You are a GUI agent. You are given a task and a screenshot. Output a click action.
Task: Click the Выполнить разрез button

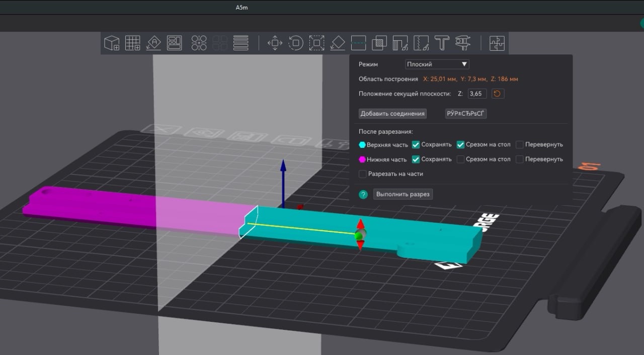(403, 194)
